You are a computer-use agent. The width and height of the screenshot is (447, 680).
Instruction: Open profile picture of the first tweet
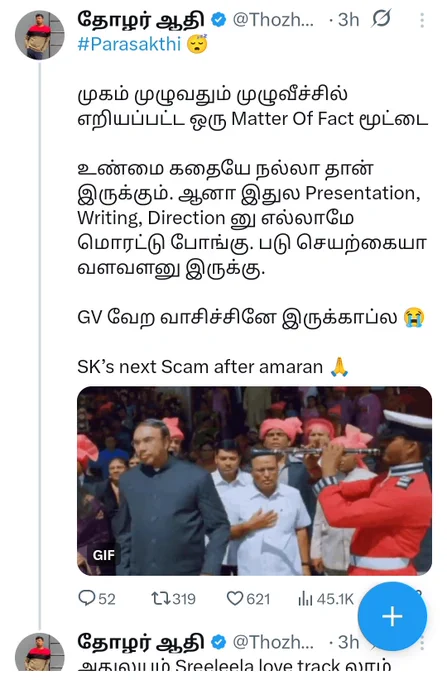tap(40, 35)
